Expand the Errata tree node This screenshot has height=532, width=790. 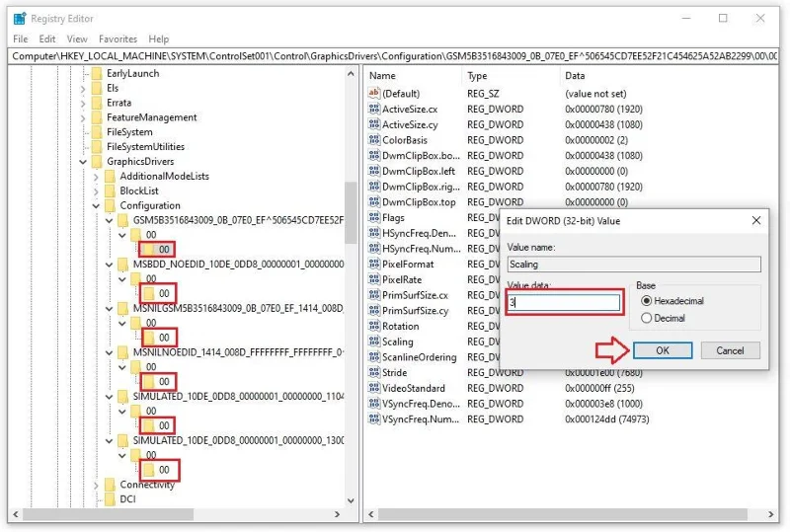point(83,104)
